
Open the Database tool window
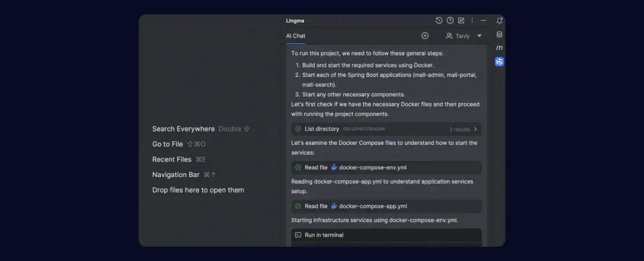499,35
